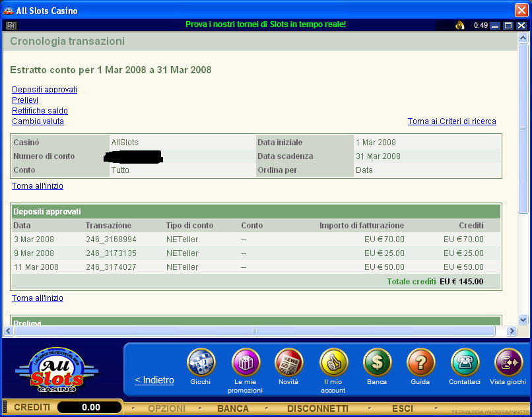
Task: Click Torna all'inizio below account details
Action: click(38, 186)
